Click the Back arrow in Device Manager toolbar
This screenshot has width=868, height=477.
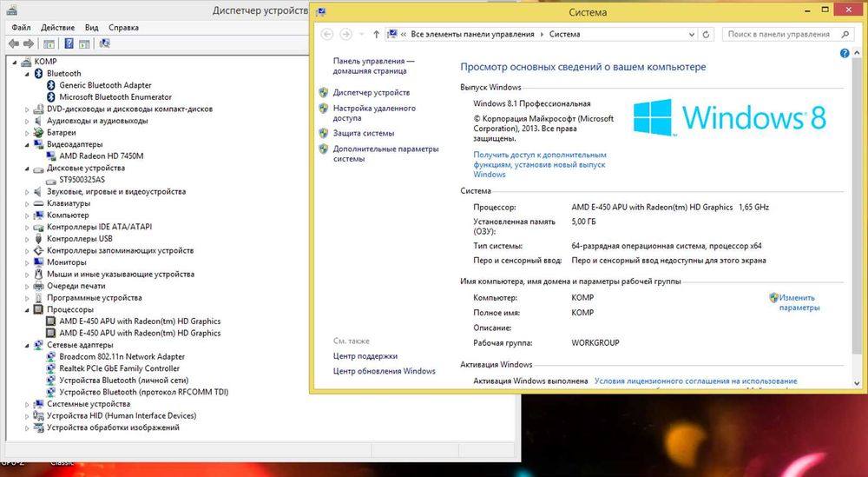[x=14, y=43]
